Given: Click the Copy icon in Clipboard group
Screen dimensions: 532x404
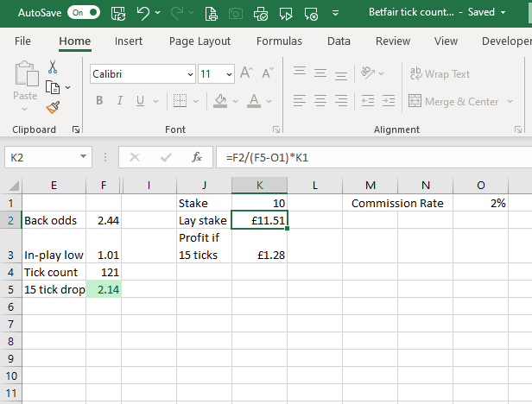Looking at the screenshot, I should coord(53,87).
